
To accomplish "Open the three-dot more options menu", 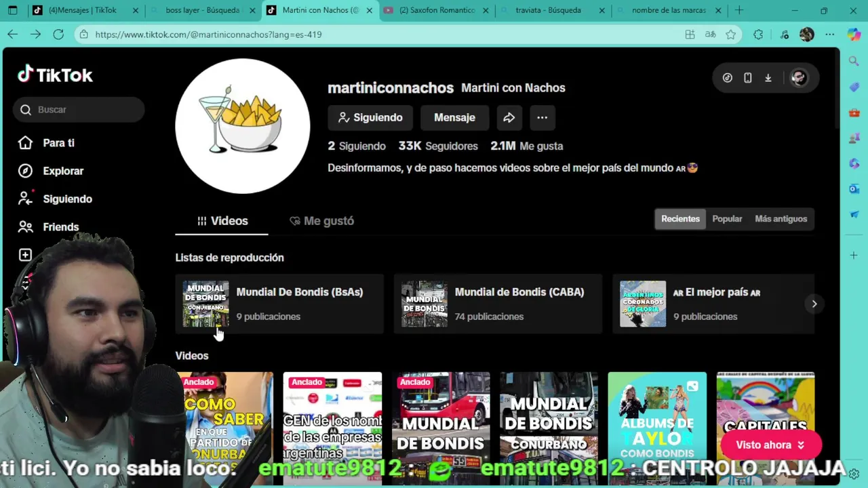I will (x=542, y=117).
